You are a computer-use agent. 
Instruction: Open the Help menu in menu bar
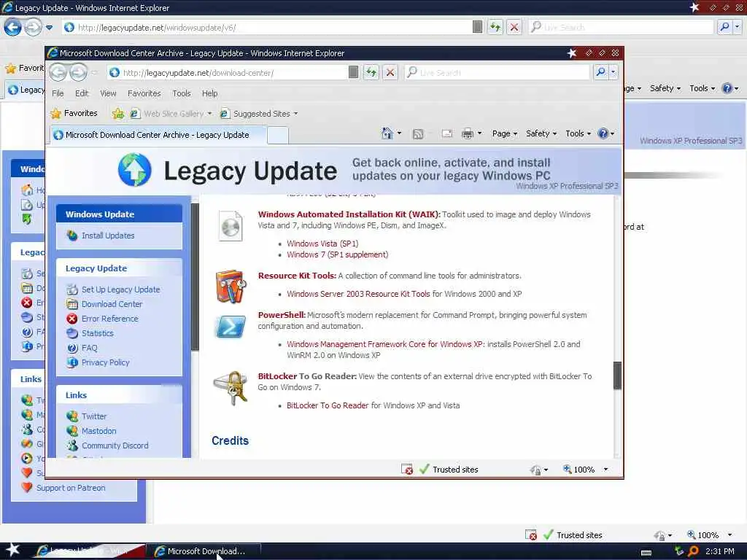(x=209, y=94)
